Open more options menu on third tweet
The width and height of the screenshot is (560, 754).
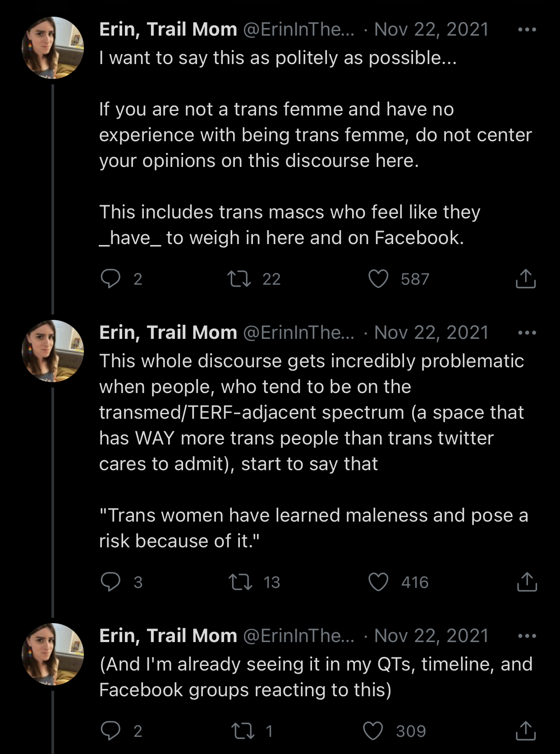tap(527, 636)
